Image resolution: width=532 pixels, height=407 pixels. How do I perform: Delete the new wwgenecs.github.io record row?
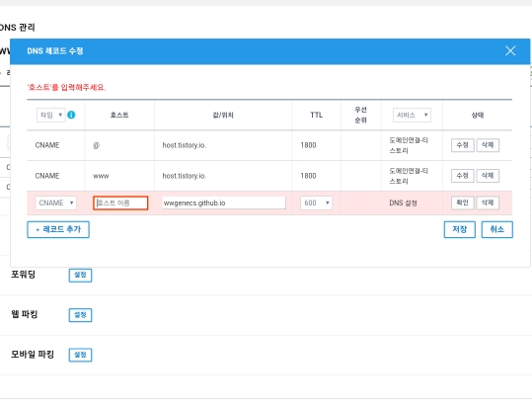[488, 203]
